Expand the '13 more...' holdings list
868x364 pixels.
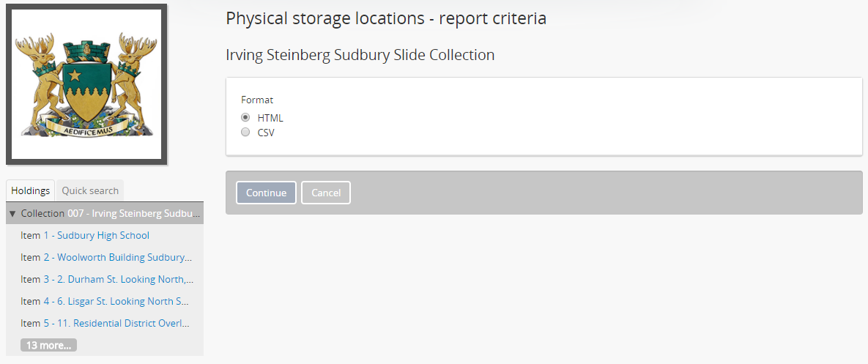tap(48, 345)
